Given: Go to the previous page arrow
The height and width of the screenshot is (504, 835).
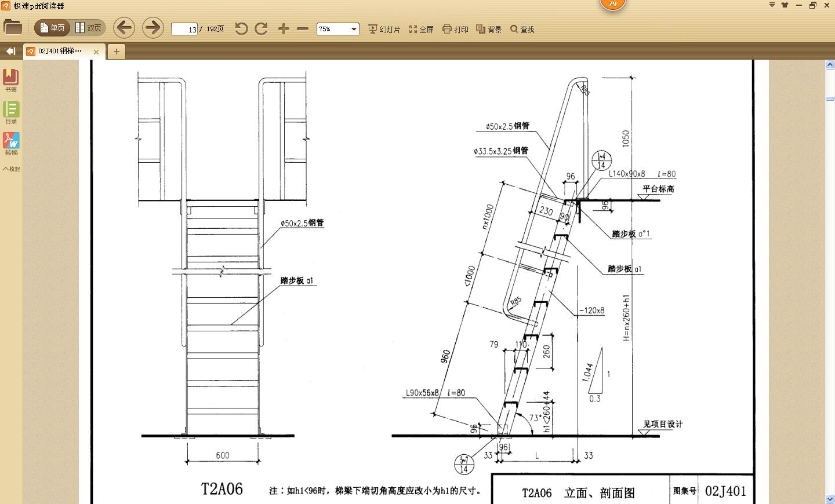Looking at the screenshot, I should [124, 28].
